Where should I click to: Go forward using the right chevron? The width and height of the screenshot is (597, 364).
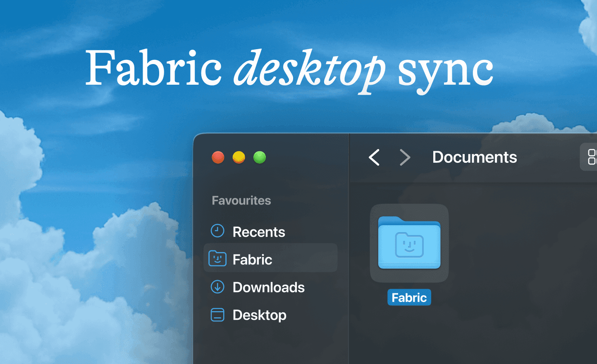[405, 157]
